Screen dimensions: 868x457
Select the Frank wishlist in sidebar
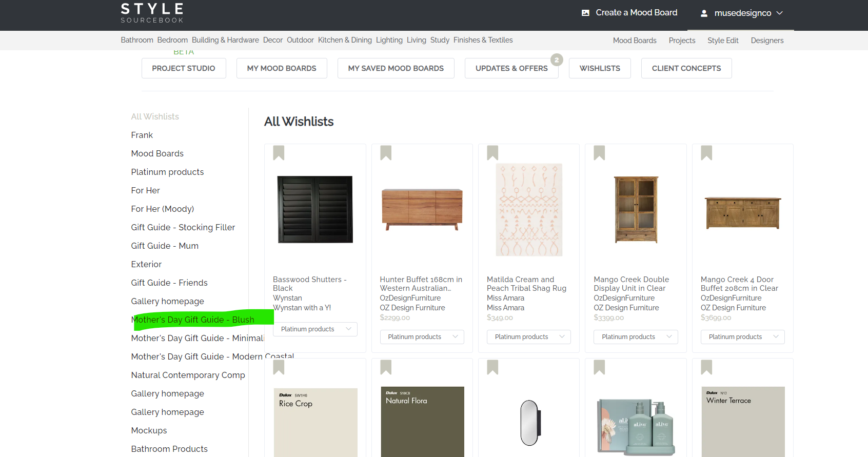[142, 135]
